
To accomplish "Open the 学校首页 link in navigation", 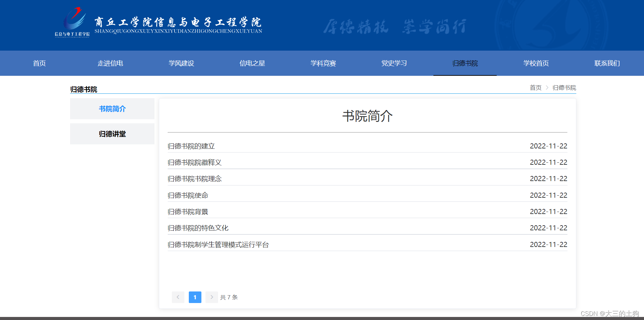I will tap(536, 63).
